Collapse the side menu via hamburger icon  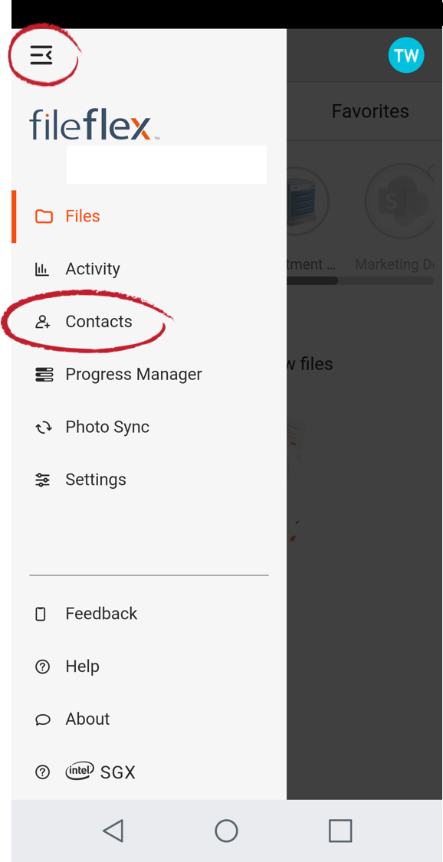coord(41,56)
